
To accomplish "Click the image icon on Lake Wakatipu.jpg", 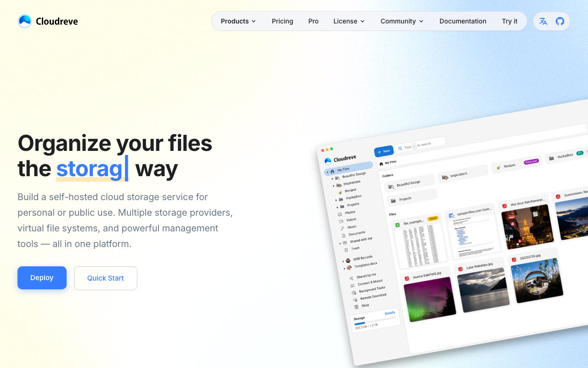I will [x=460, y=269].
